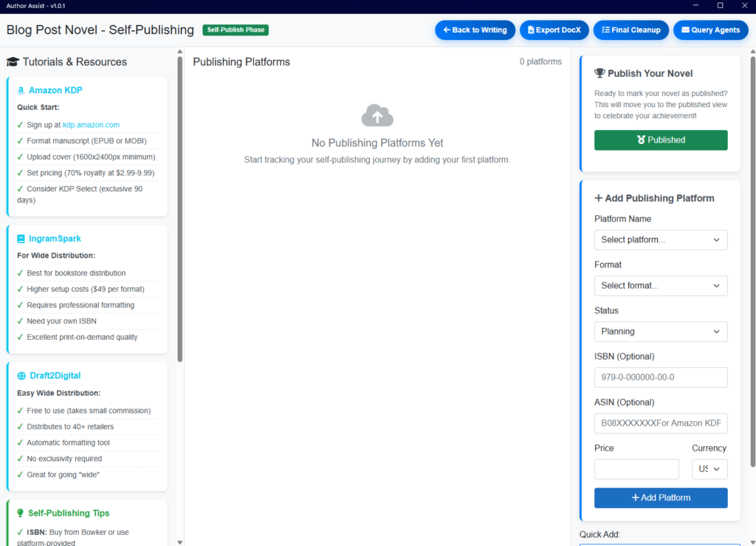756x546 pixels.
Task: Click the globe icon beside Draft2Digital
Action: pos(21,376)
